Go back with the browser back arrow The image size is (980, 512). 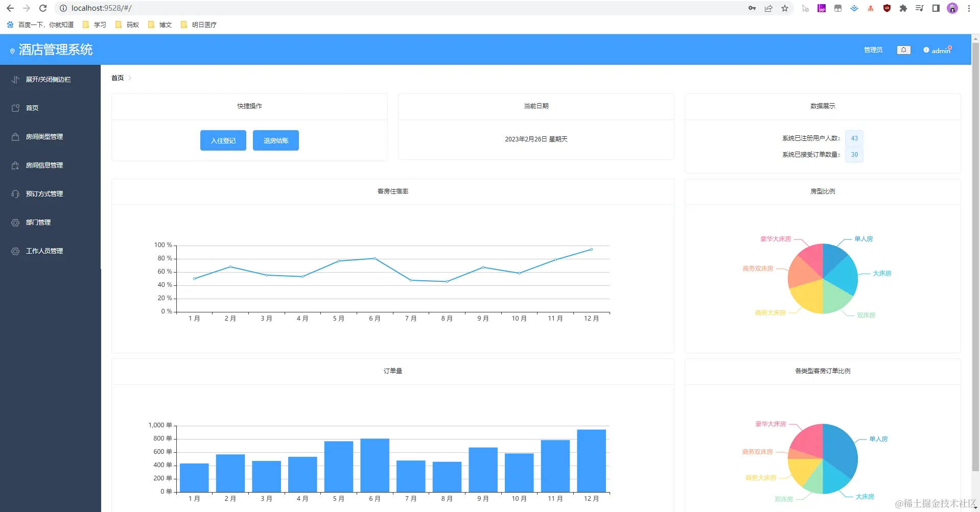tap(10, 8)
